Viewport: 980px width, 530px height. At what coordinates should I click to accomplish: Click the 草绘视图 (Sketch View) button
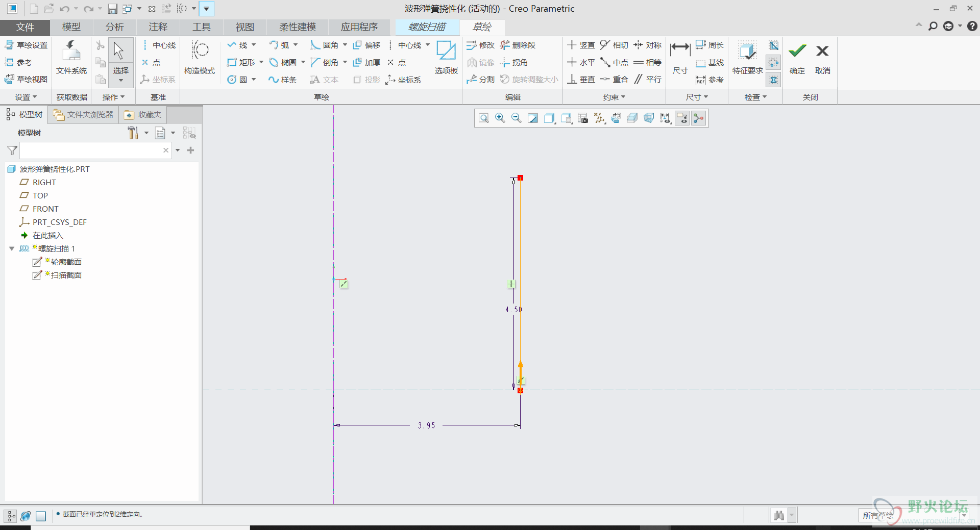26,79
